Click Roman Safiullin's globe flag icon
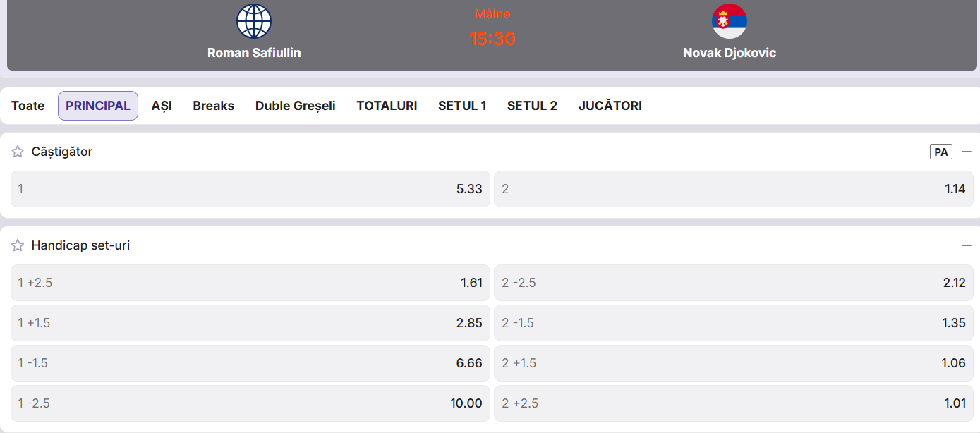Image resolution: width=980 pixels, height=433 pixels. [254, 21]
